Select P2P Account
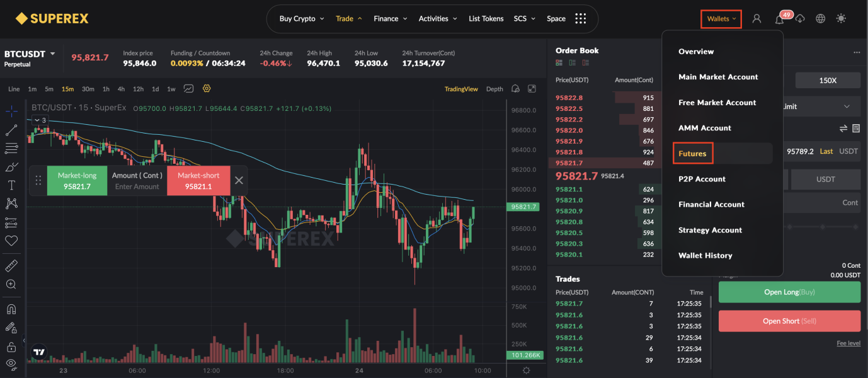 (x=702, y=179)
